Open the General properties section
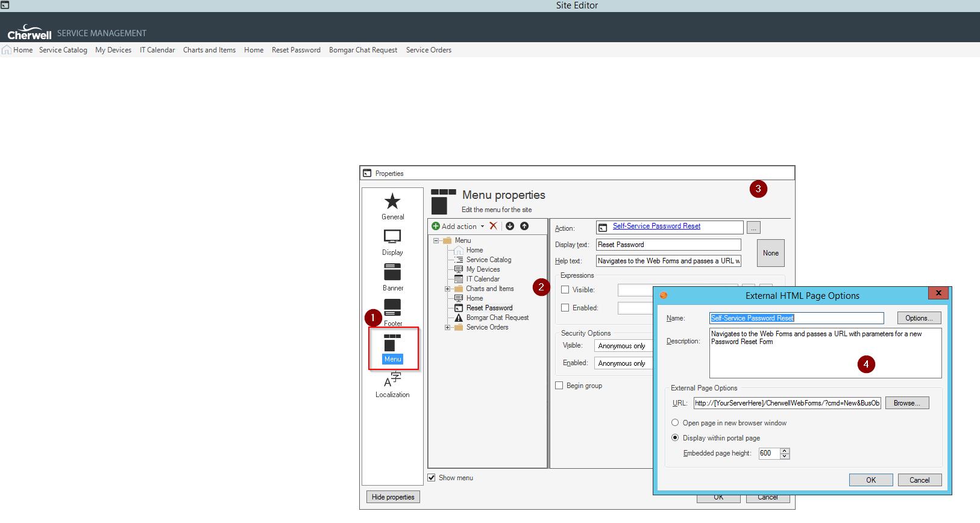The width and height of the screenshot is (980, 523). point(392,206)
